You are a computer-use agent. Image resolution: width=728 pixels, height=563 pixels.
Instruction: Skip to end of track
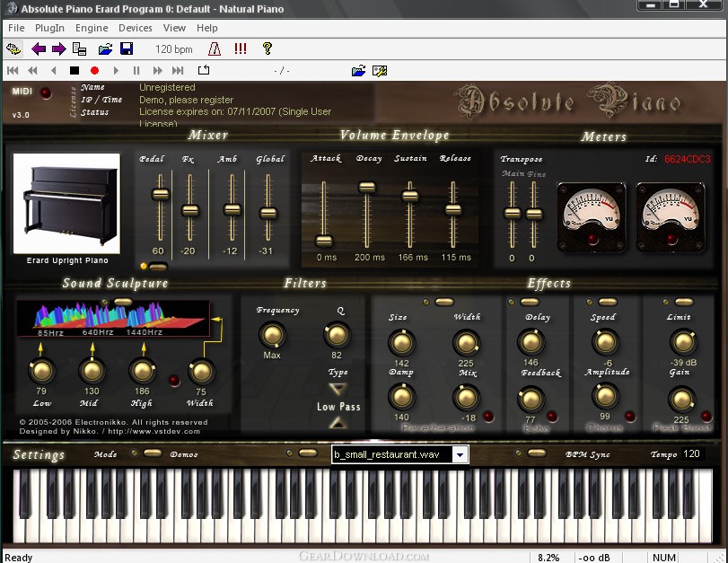[x=178, y=71]
